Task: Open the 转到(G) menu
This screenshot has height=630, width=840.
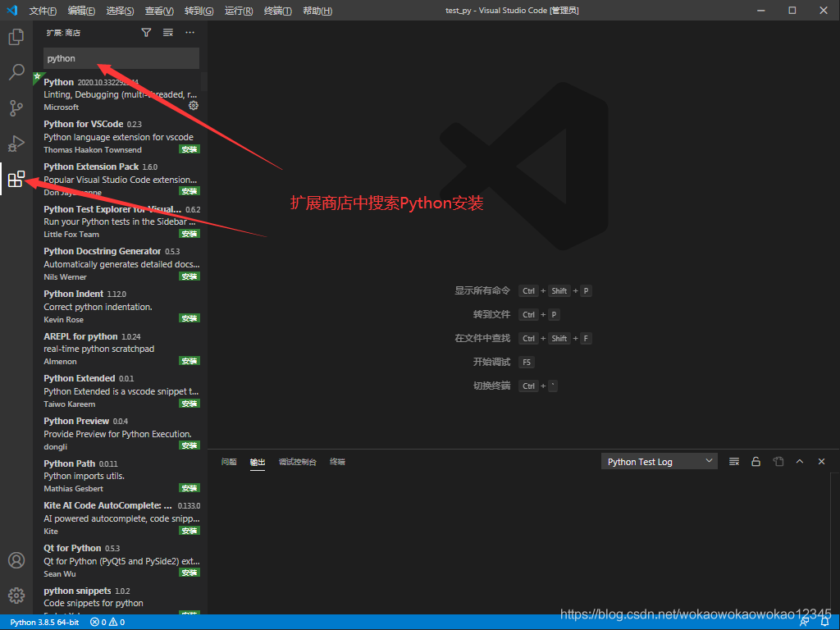Action: 199,11
